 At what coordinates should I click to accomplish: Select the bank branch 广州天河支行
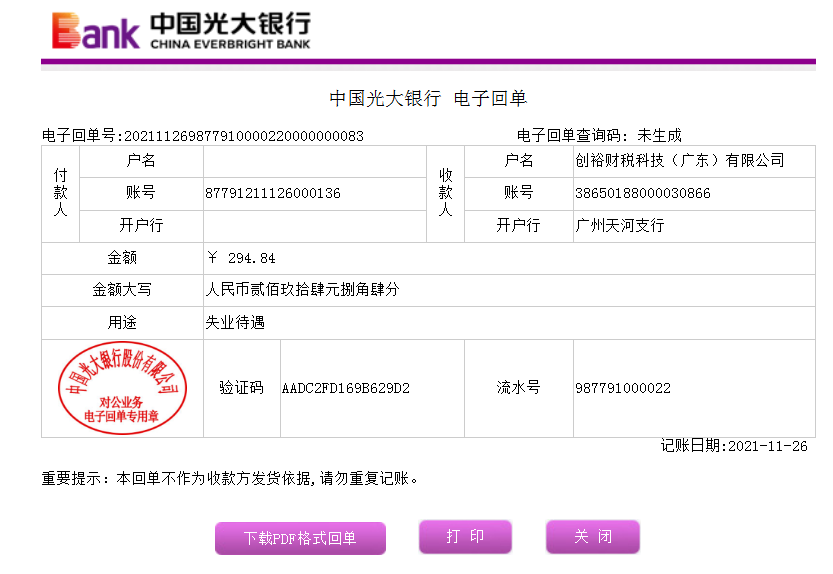[x=619, y=225]
